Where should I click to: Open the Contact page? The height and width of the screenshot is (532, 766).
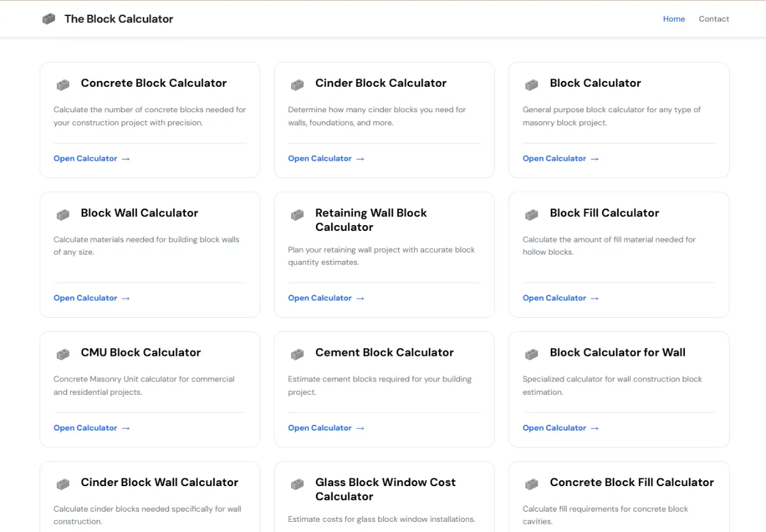point(714,19)
